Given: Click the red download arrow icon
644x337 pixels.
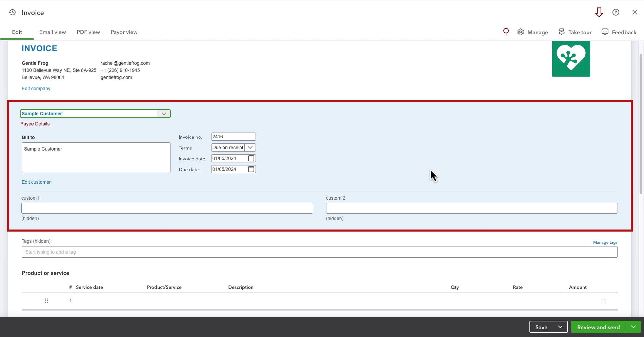Looking at the screenshot, I should tap(599, 13).
